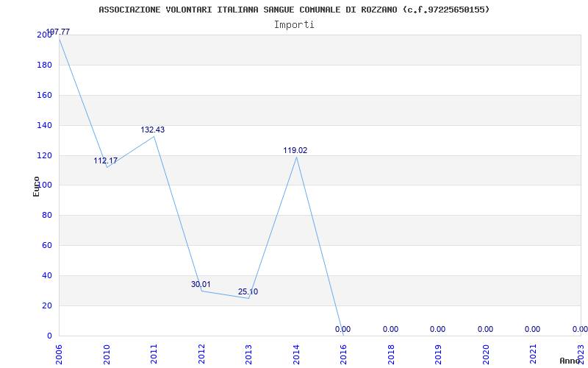The width and height of the screenshot is (588, 368).
Task: Click the 60 y-axis tick label
Action: tap(47, 246)
